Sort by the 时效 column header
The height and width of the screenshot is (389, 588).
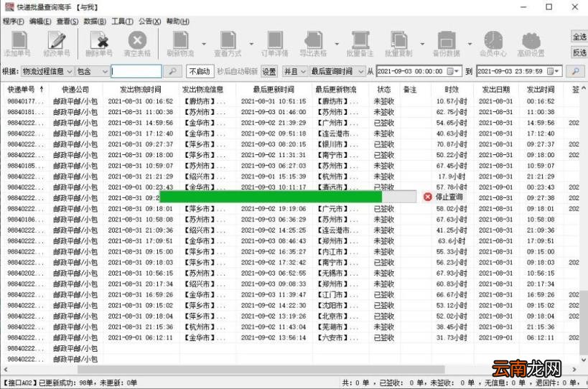tap(452, 90)
